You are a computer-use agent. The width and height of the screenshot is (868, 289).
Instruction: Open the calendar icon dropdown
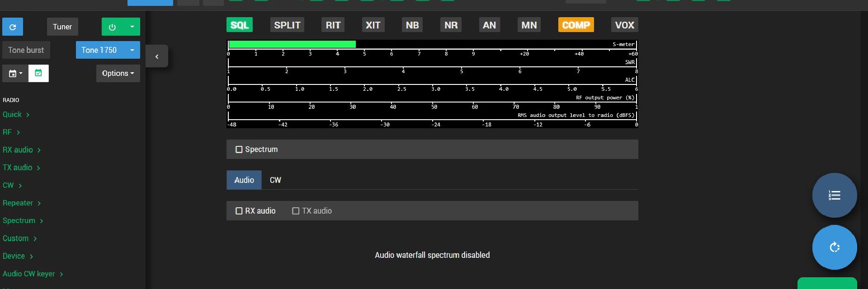pos(15,73)
